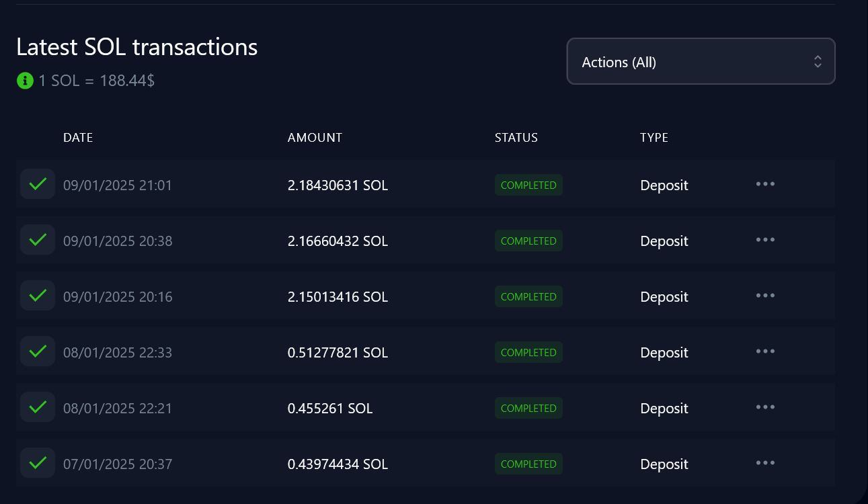Click checkmark icon for 09/01/2025 21:01 transaction
This screenshot has width=868, height=504.
point(38,184)
